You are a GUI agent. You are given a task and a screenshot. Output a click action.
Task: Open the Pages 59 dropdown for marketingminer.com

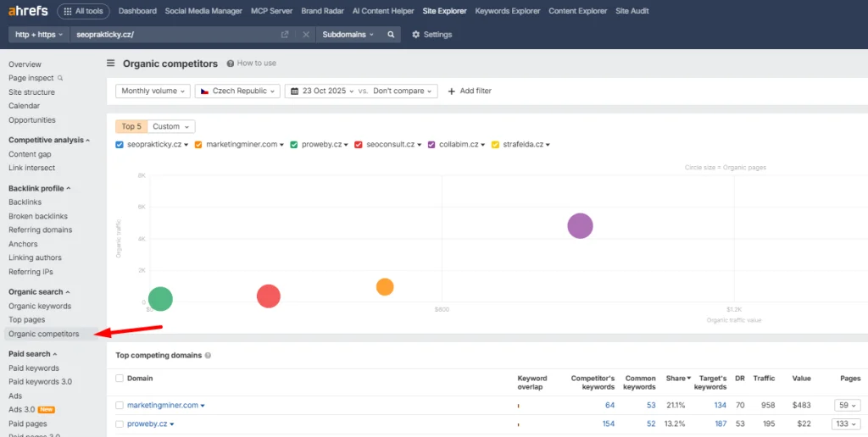[848, 406]
